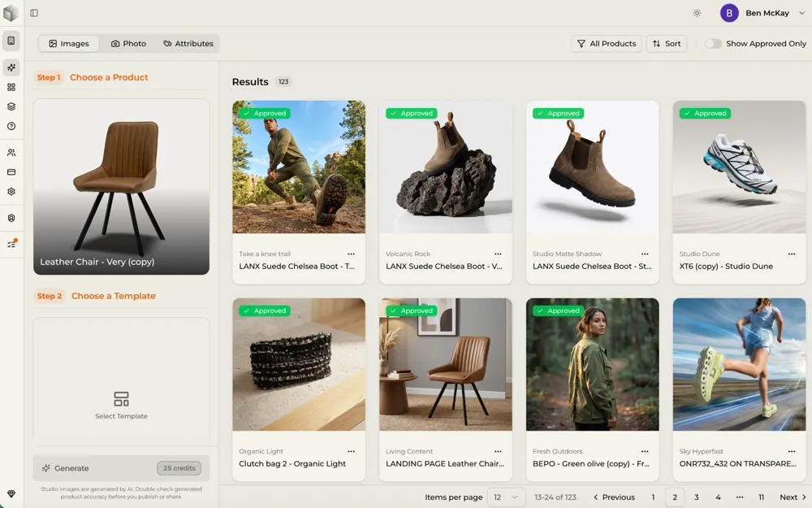The image size is (812, 508).
Task: Click Approved badge on Take a knee trail
Action: pos(265,113)
